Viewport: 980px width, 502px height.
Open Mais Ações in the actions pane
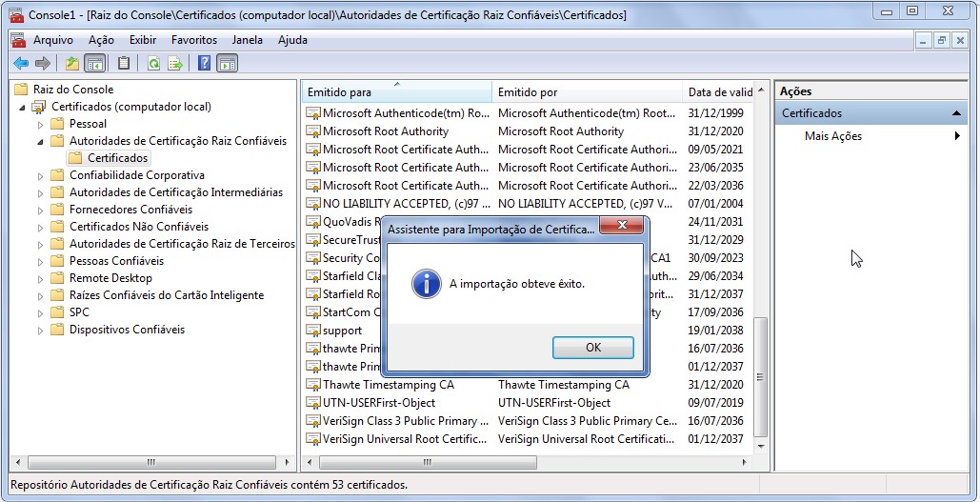(x=833, y=136)
